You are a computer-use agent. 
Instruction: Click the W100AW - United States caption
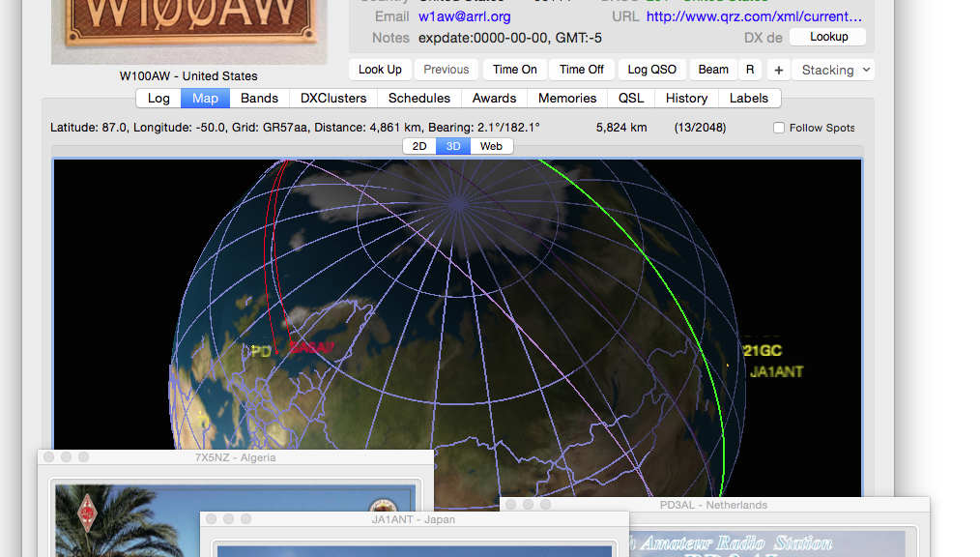tap(188, 76)
